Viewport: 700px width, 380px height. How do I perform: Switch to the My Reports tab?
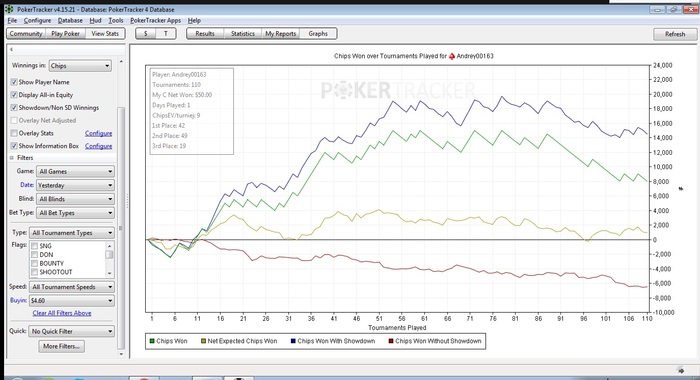281,33
